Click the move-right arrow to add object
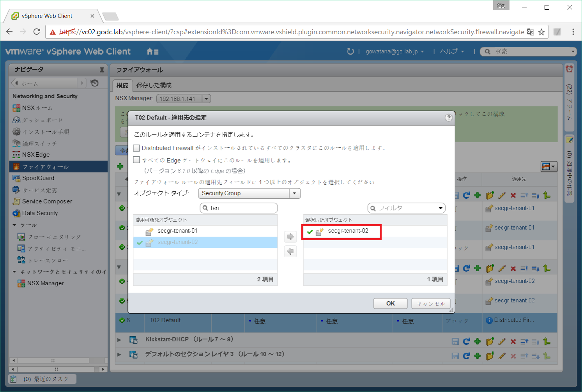This screenshot has height=392, width=582. click(290, 237)
